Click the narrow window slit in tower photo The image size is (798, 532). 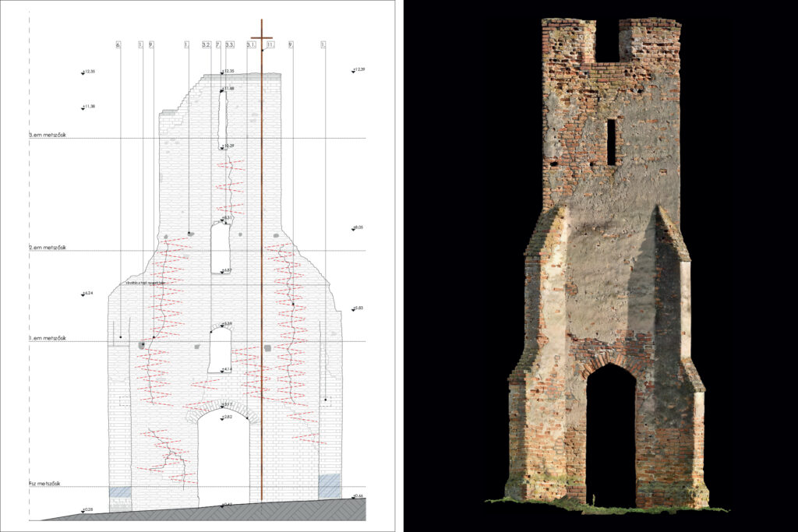click(x=611, y=141)
